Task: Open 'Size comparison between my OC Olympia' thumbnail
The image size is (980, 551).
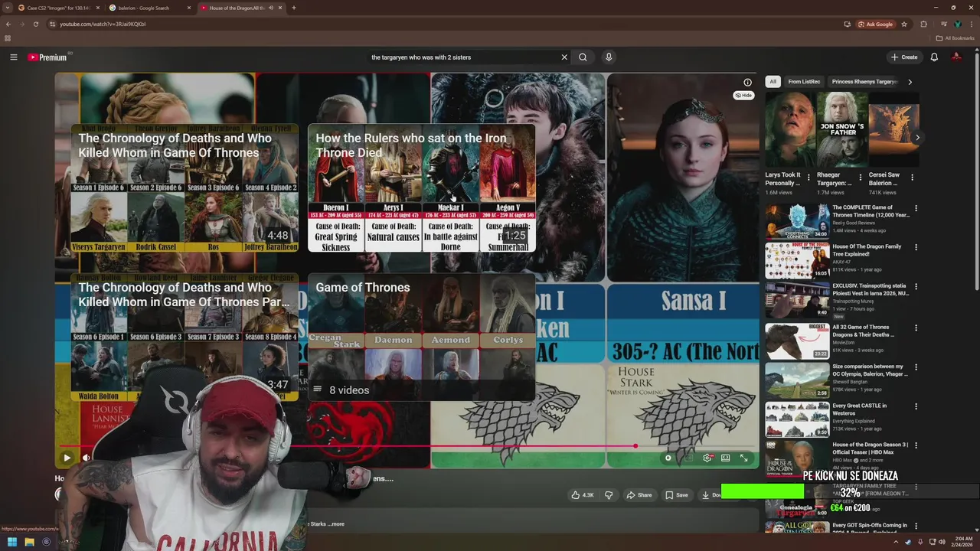Action: pyautogui.click(x=797, y=380)
